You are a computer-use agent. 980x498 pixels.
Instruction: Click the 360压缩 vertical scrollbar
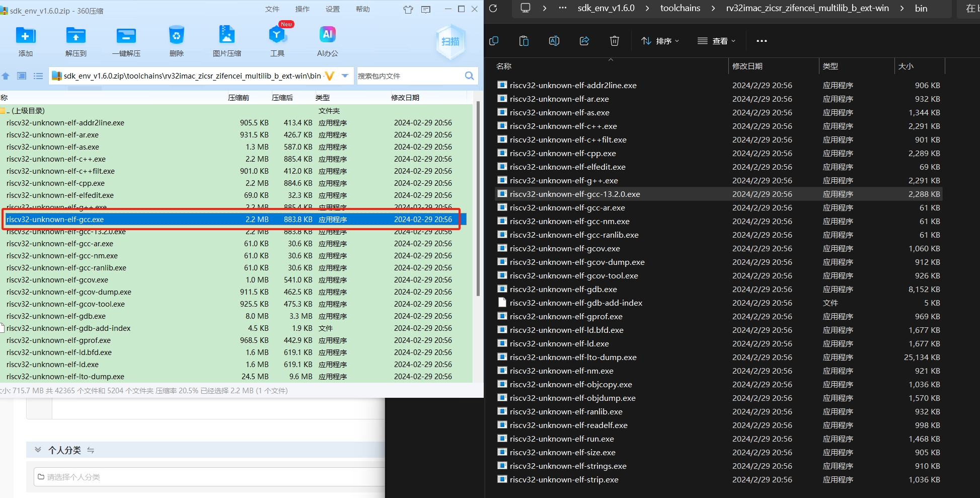pos(478,199)
